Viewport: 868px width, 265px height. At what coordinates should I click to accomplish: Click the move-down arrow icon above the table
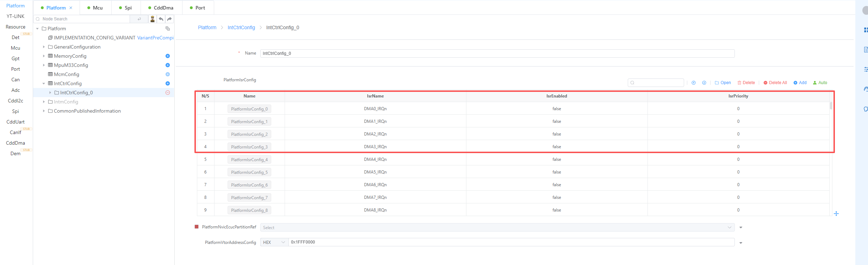coord(704,83)
